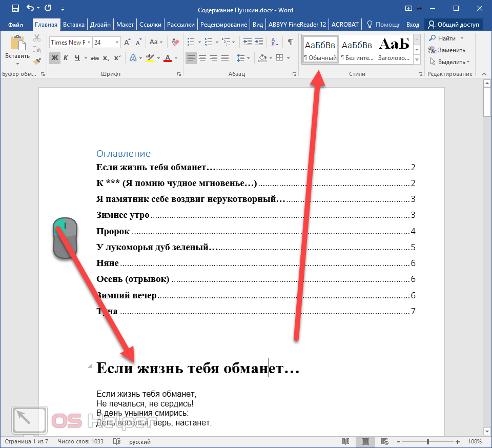Viewport: 492px width, 448px height.
Task: Switch to the Ссылки tab
Action: 150,25
